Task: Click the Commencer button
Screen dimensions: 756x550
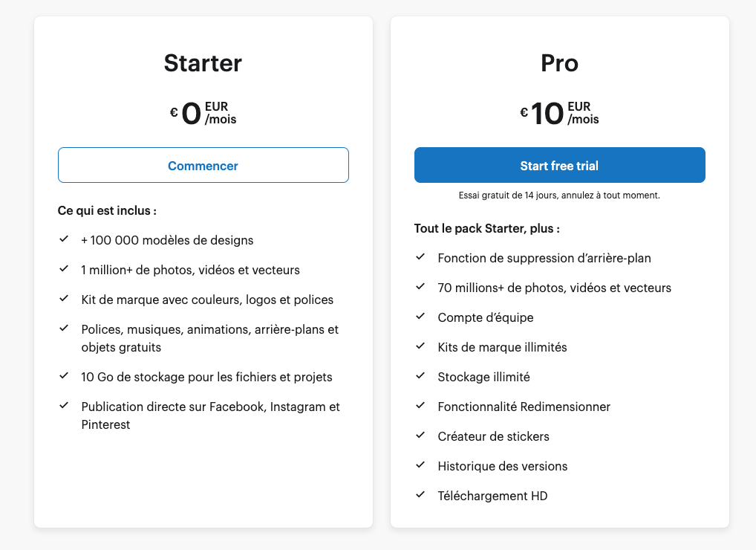Action: click(x=203, y=165)
